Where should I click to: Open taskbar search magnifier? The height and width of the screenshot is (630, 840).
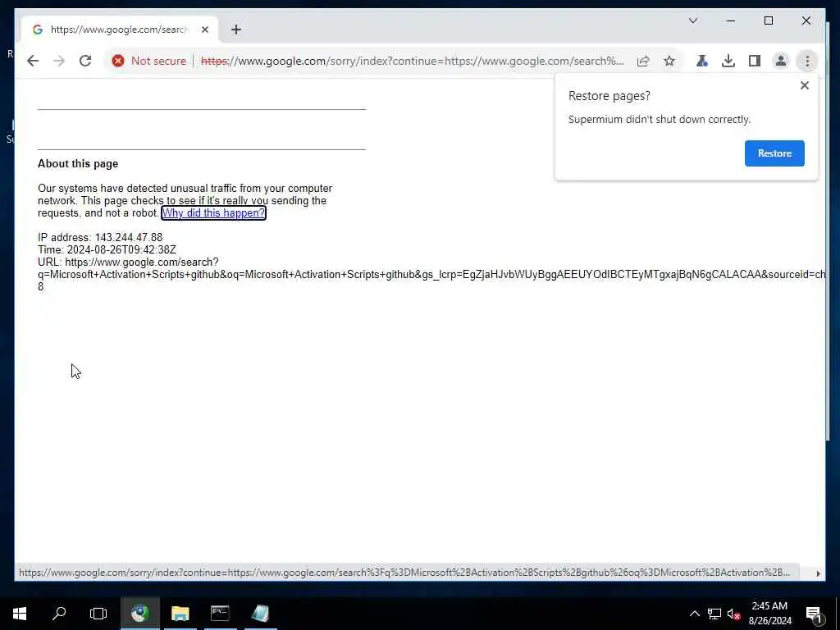click(x=59, y=614)
